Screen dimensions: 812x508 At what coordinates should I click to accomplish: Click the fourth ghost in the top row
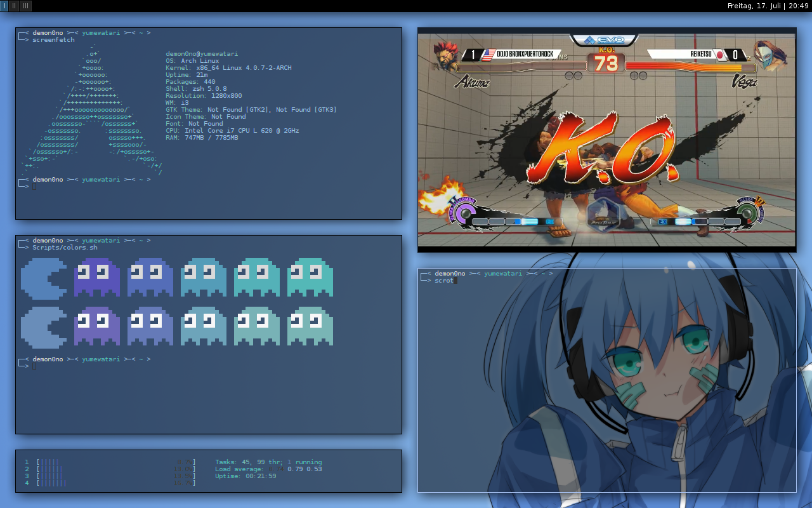coord(257,277)
